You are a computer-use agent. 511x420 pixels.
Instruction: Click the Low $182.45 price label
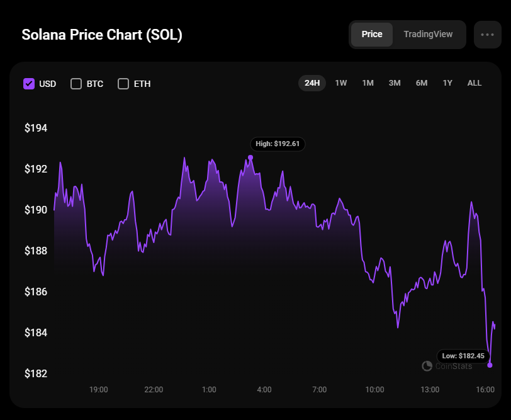click(x=463, y=356)
